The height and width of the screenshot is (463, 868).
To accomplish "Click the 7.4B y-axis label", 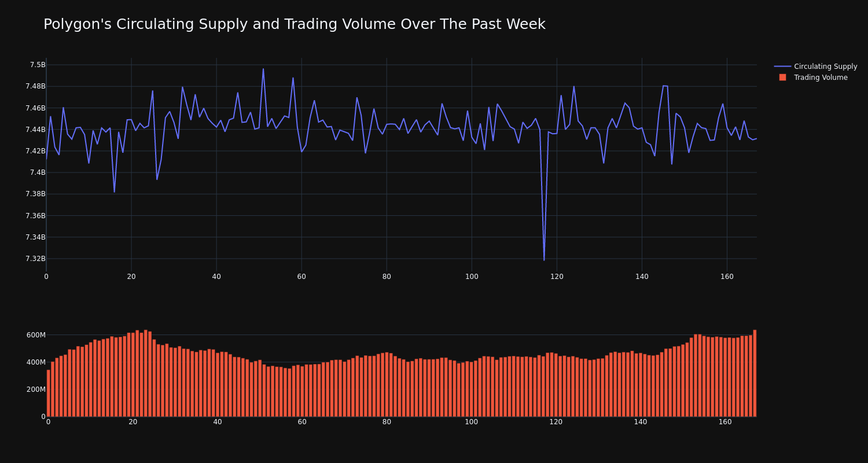I will [x=38, y=172].
